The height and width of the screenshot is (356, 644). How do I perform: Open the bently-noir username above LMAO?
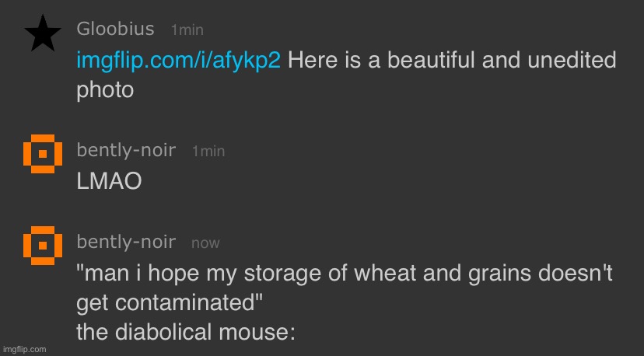tap(126, 150)
